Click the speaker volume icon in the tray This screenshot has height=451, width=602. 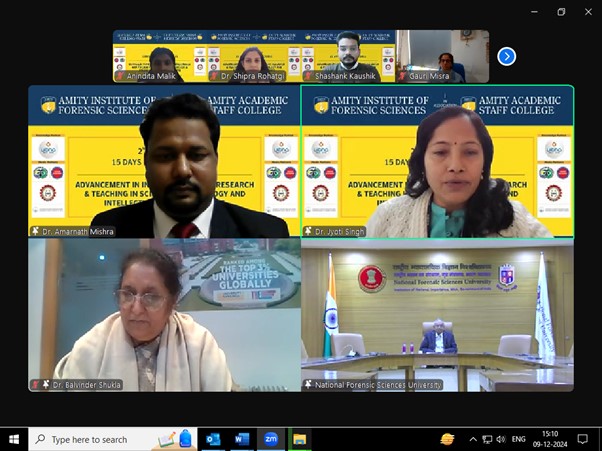point(500,439)
